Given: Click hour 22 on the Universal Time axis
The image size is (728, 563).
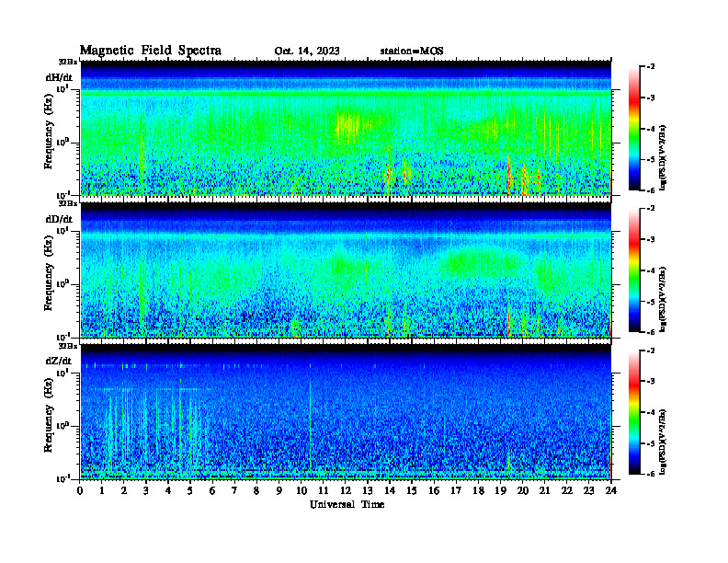Looking at the screenshot, I should (566, 490).
